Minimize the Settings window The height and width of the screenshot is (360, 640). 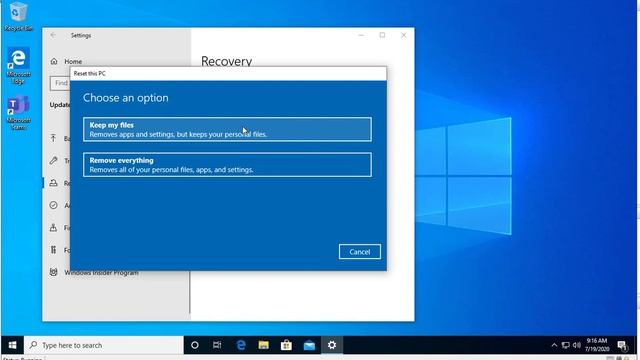point(361,36)
